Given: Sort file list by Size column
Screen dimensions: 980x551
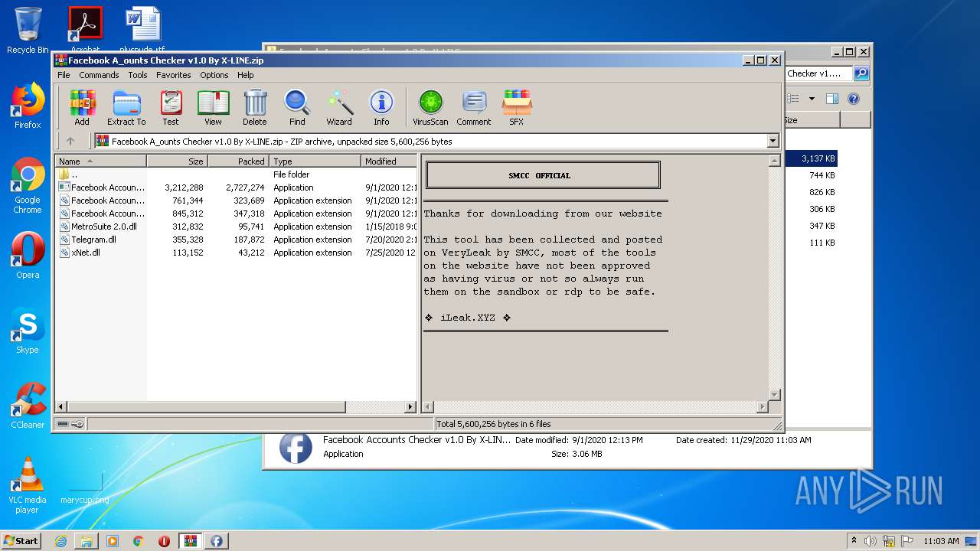Looking at the screenshot, I should [177, 161].
